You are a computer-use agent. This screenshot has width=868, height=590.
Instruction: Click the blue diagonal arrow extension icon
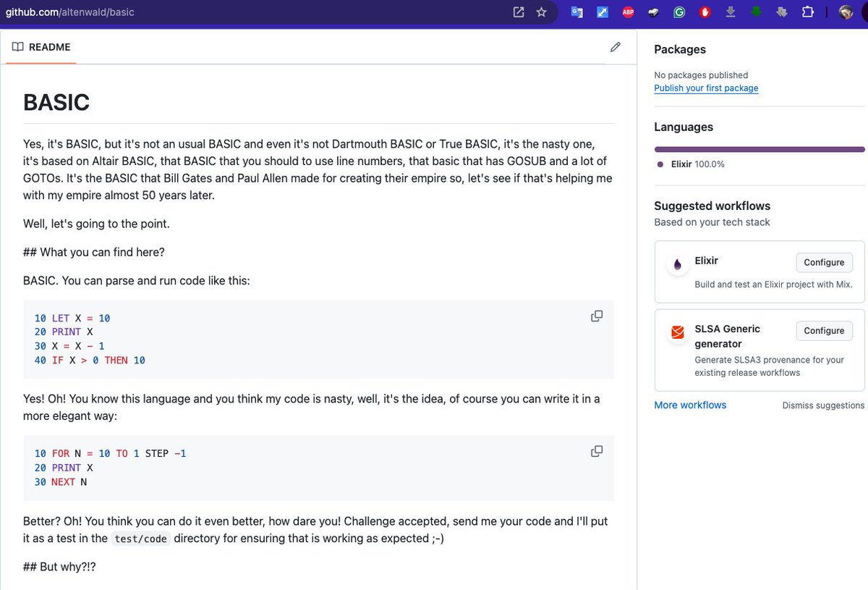click(602, 12)
